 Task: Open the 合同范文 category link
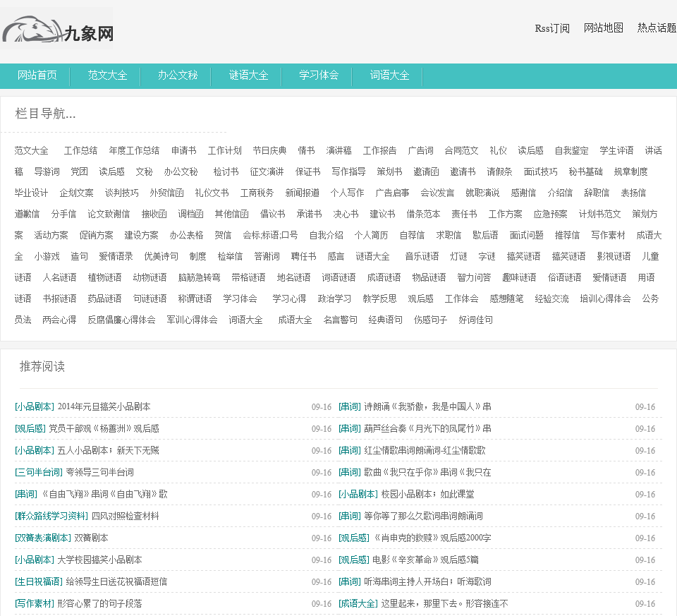click(461, 150)
